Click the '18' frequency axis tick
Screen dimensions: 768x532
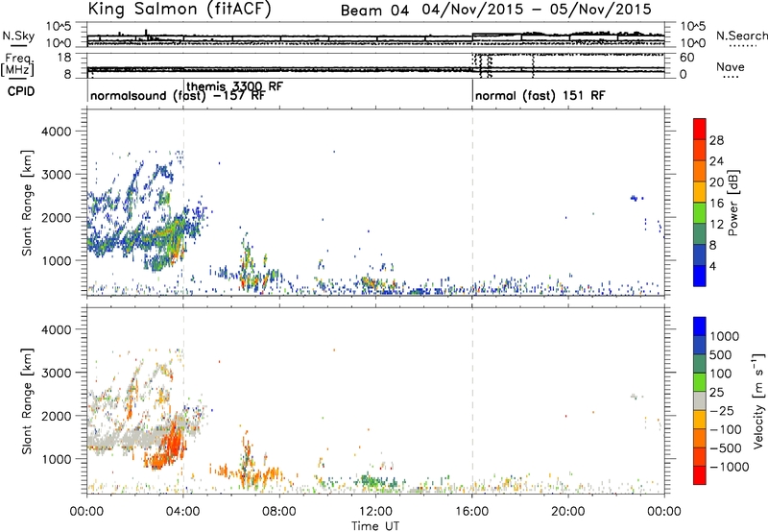(x=63, y=58)
